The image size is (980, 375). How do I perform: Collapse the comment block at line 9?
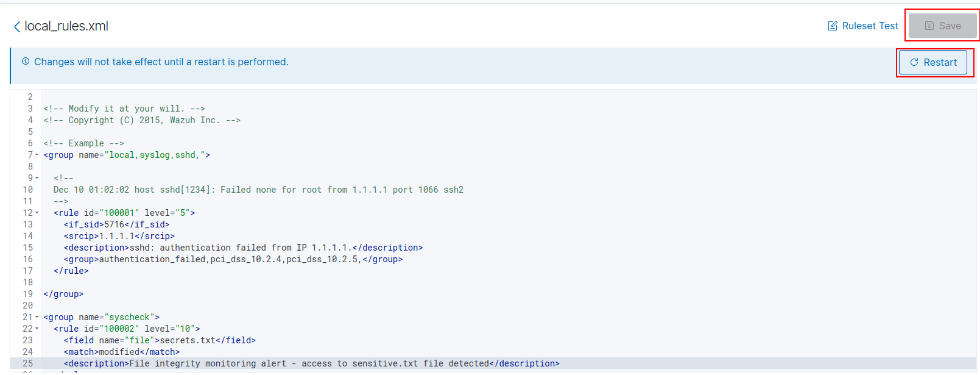click(x=37, y=178)
